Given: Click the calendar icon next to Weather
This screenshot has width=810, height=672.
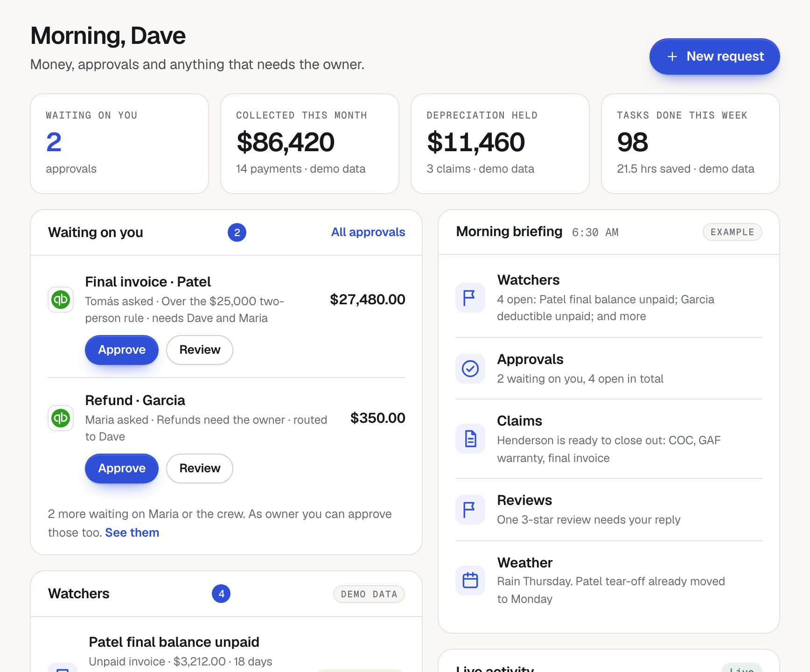Looking at the screenshot, I should coord(470,581).
